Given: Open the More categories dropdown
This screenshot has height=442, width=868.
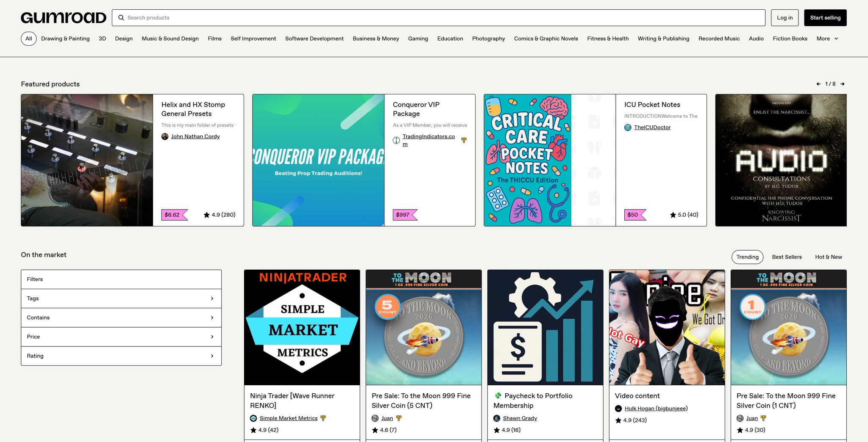Looking at the screenshot, I should pos(827,39).
